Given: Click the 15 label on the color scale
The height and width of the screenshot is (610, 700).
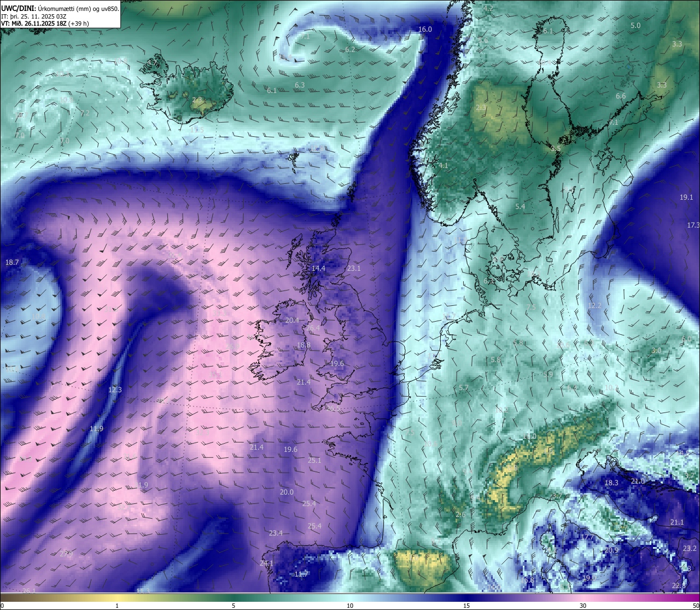Looking at the screenshot, I should [x=466, y=606].
